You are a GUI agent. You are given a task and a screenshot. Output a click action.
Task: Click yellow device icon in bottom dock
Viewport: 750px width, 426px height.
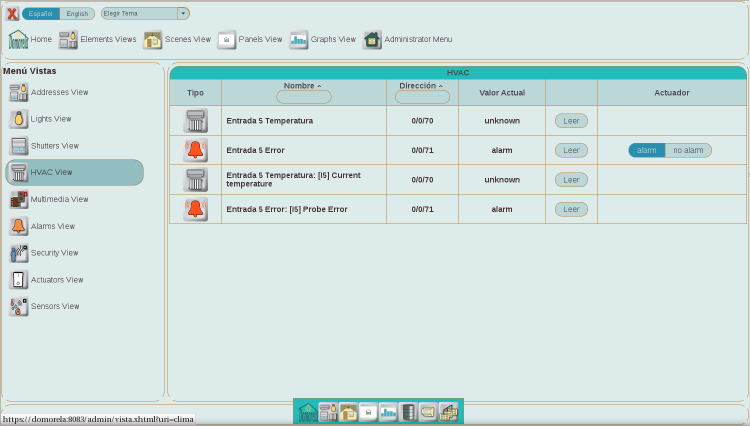[x=428, y=412]
